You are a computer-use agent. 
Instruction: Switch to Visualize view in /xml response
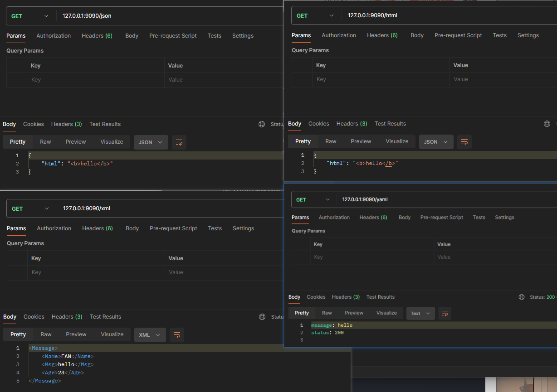coord(112,334)
